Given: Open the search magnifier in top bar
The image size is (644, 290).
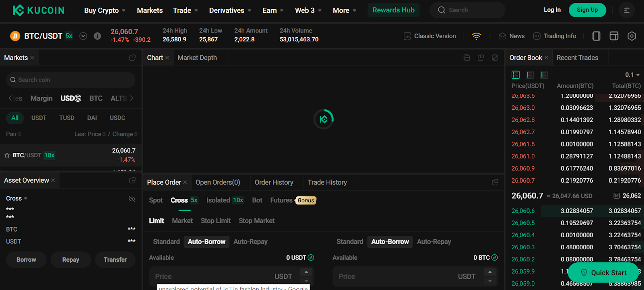Looking at the screenshot, I should click(442, 10).
